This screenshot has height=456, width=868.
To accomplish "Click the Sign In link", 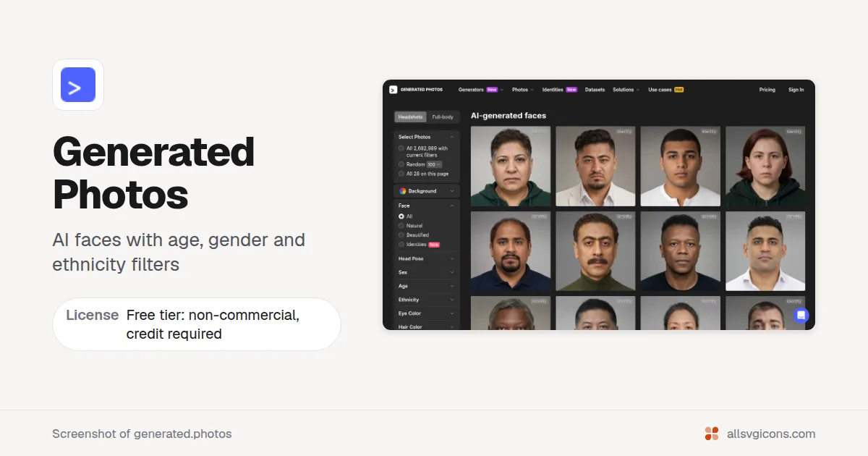I will tap(796, 90).
